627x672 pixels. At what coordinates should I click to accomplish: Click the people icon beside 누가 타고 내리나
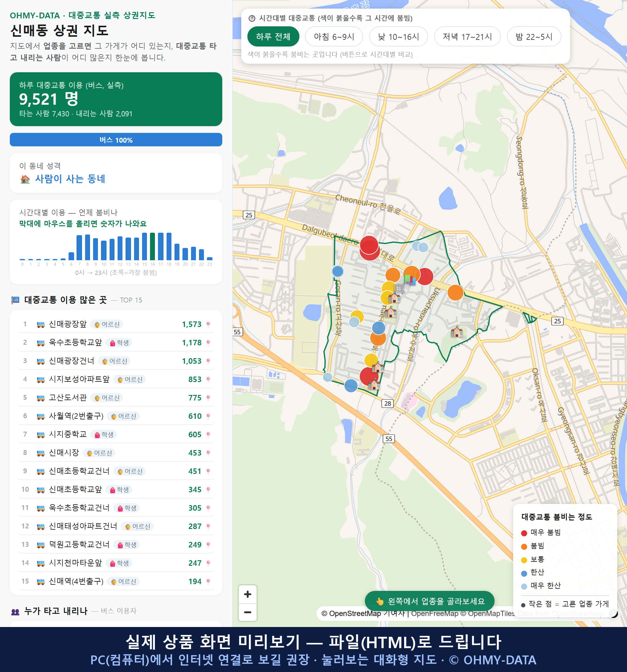(x=15, y=611)
